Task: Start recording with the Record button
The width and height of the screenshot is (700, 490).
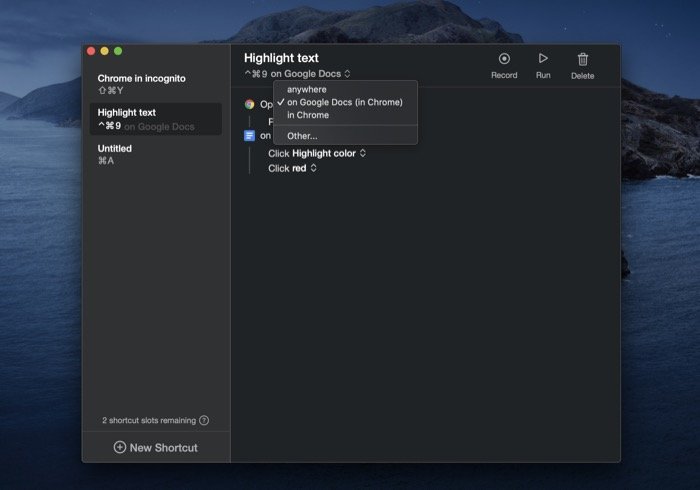Action: pos(504,66)
